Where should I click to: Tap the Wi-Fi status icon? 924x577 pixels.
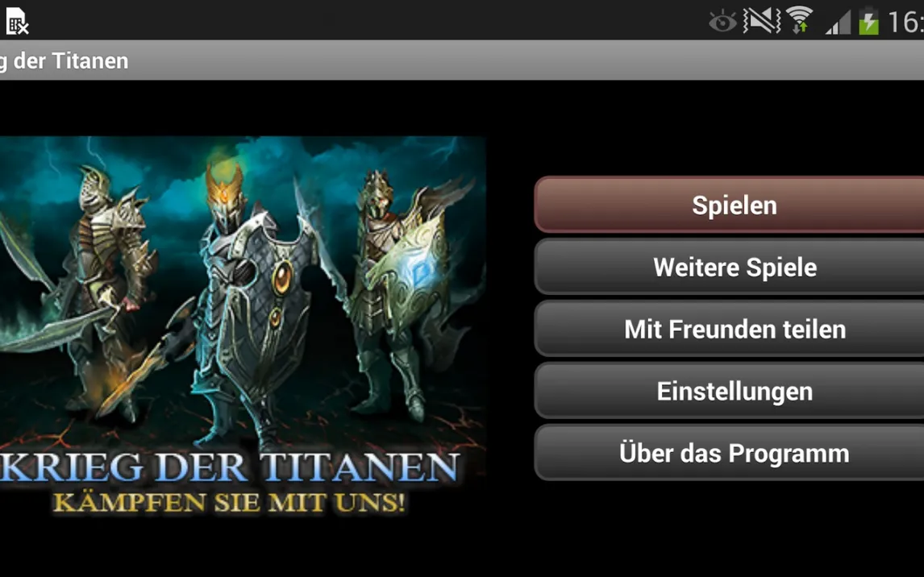coord(800,21)
